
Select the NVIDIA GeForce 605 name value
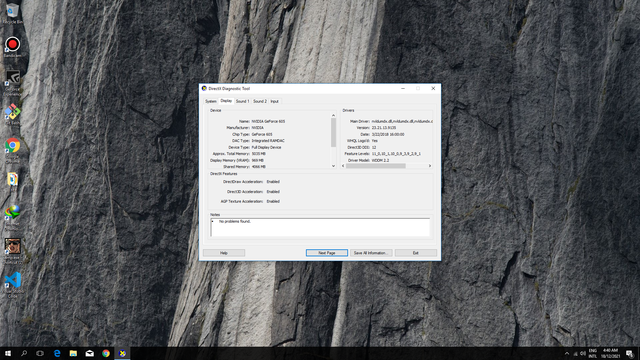point(269,121)
